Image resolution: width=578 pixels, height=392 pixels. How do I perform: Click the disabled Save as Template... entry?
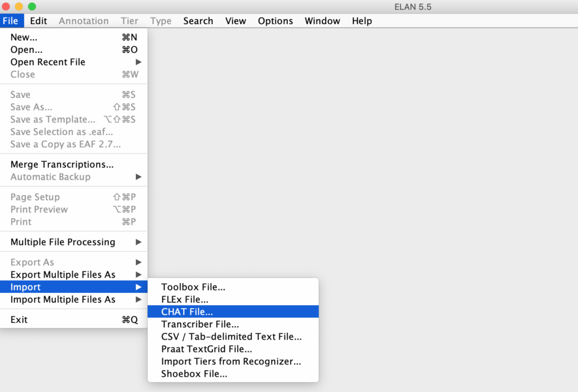coord(74,120)
